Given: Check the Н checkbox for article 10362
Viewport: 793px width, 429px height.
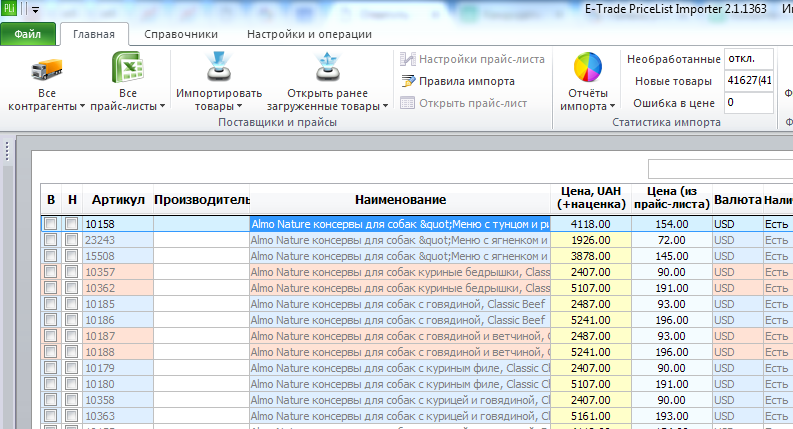Looking at the screenshot, I should (x=72, y=288).
